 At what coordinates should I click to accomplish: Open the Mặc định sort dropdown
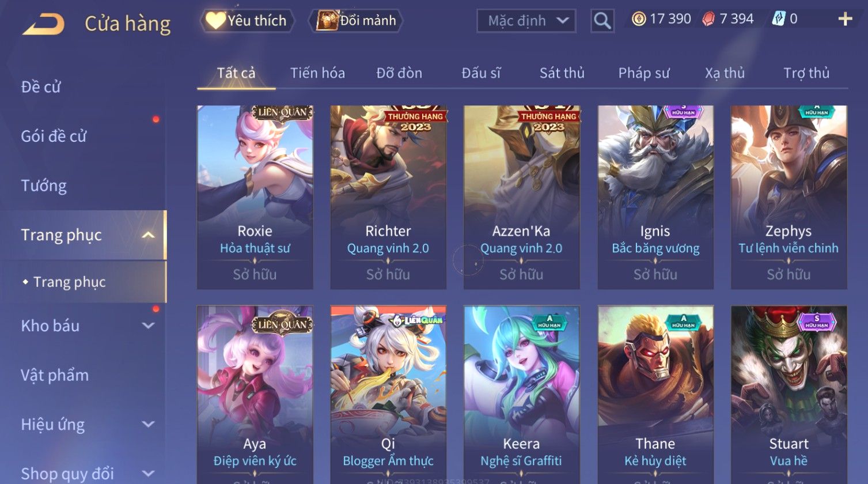point(526,21)
